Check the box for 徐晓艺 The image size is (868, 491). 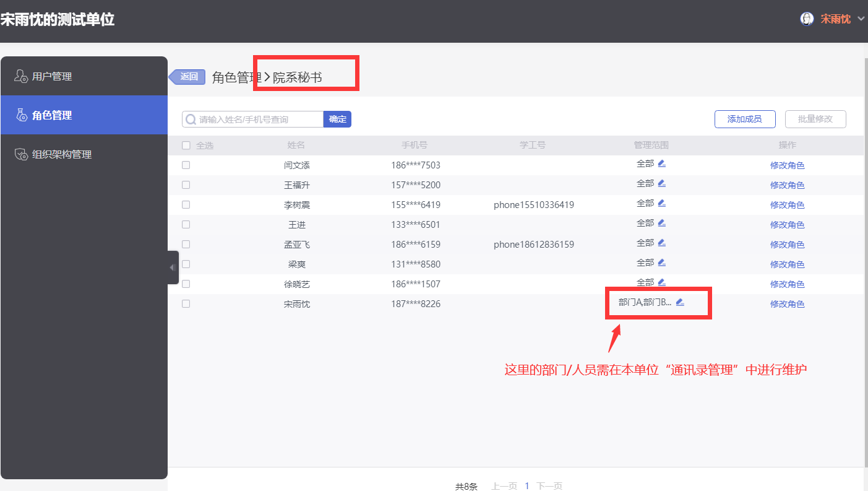pyautogui.click(x=186, y=284)
